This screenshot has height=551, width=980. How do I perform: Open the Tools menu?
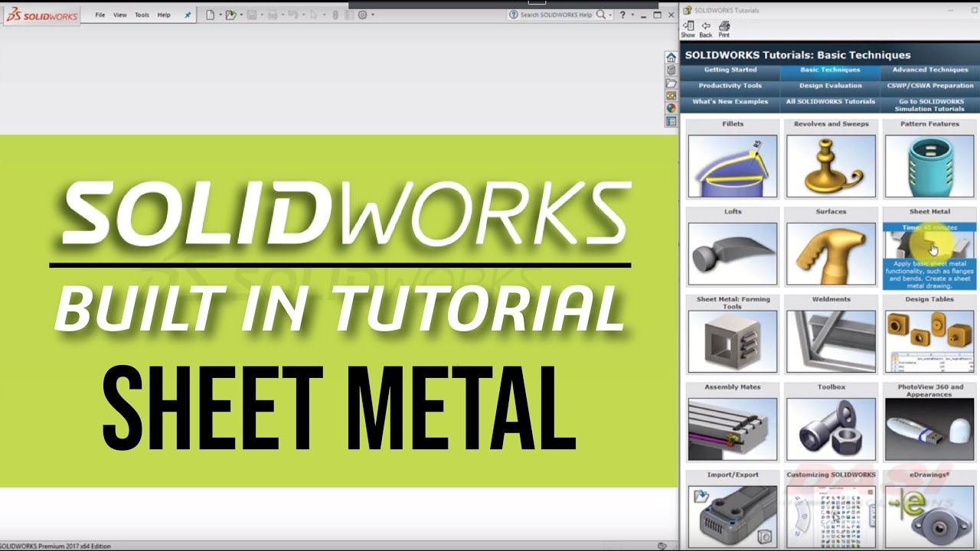point(142,15)
